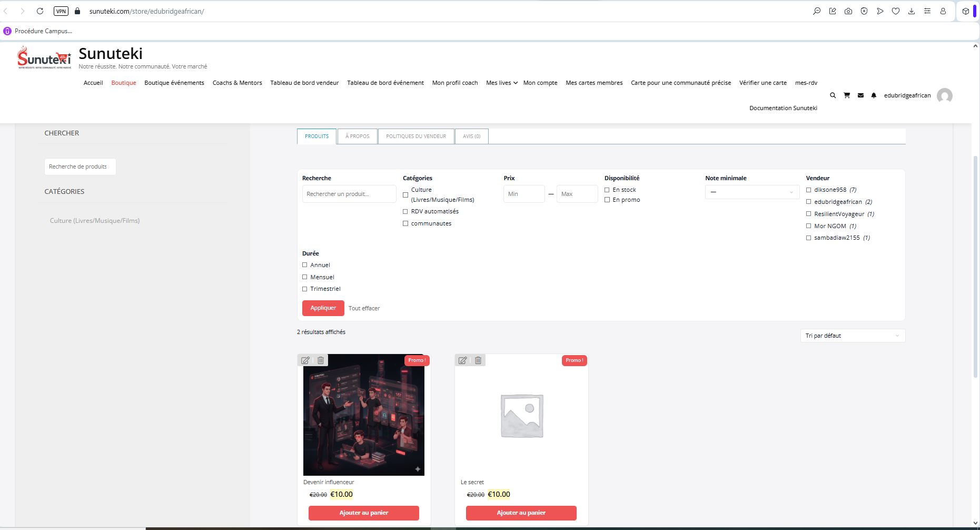Click the Min price input field
Screen dimensions: 980x530
click(x=523, y=194)
